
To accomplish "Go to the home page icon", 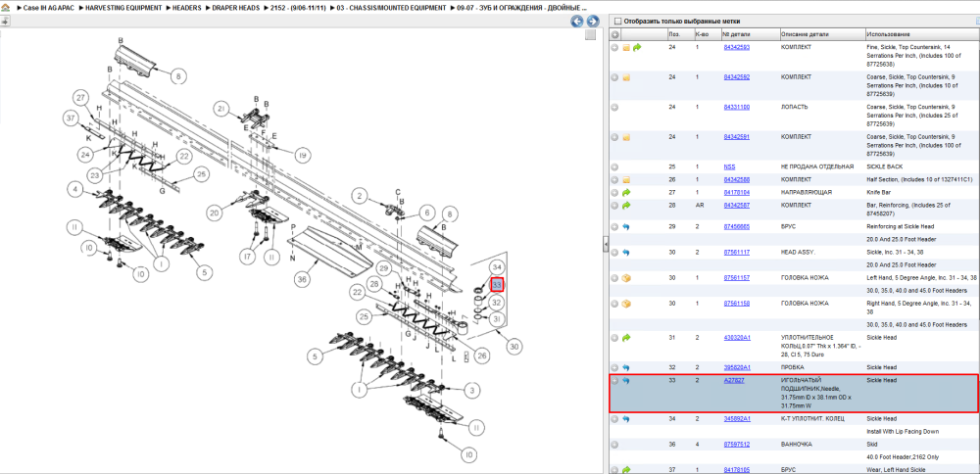I will click(x=4, y=9).
